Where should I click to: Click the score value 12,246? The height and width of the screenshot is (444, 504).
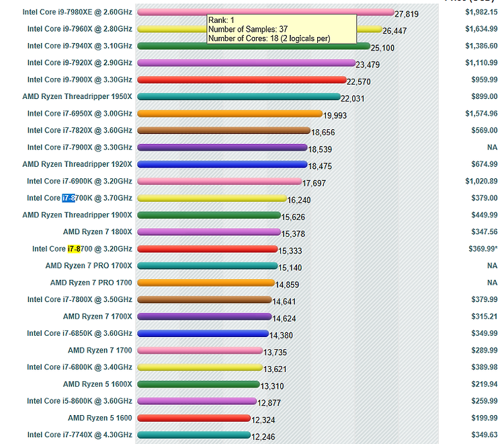click(263, 437)
